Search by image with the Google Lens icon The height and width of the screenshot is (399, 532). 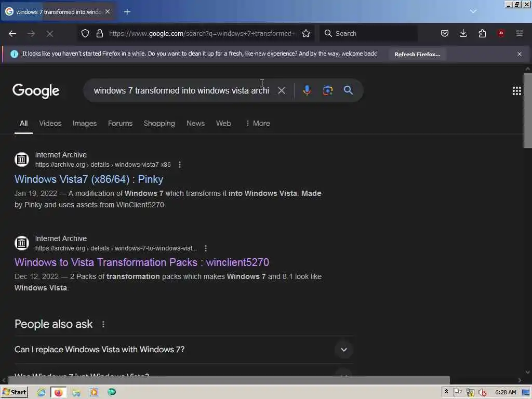click(x=327, y=90)
